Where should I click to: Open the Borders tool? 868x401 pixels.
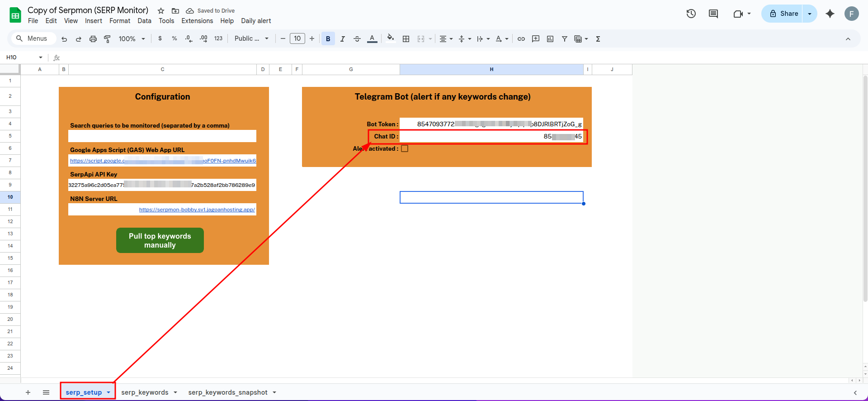pyautogui.click(x=406, y=39)
